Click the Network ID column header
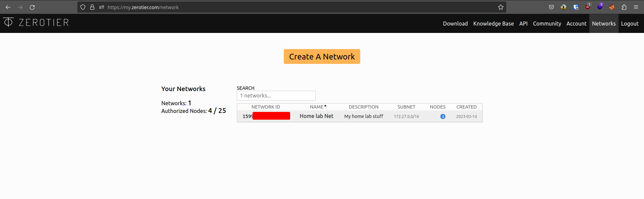 (x=266, y=107)
